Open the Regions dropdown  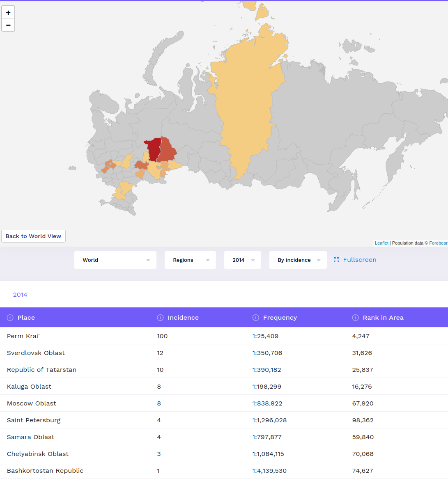click(x=190, y=260)
